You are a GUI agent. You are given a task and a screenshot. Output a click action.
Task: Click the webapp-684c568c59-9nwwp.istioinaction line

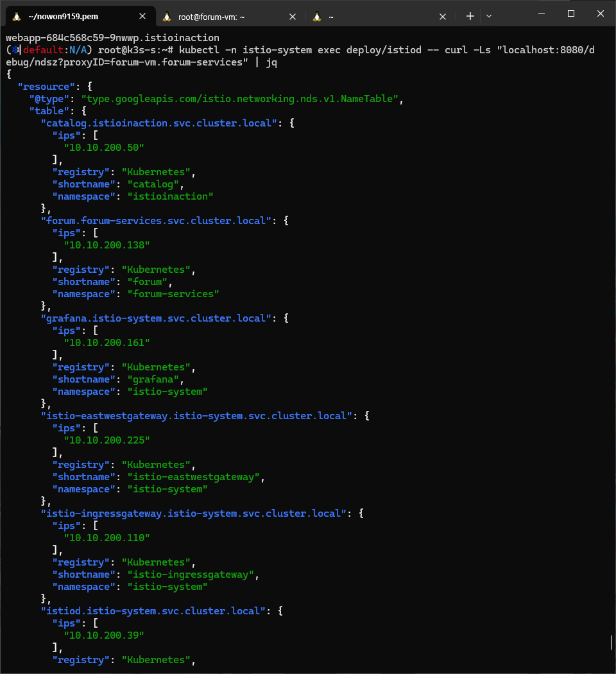[x=112, y=37]
